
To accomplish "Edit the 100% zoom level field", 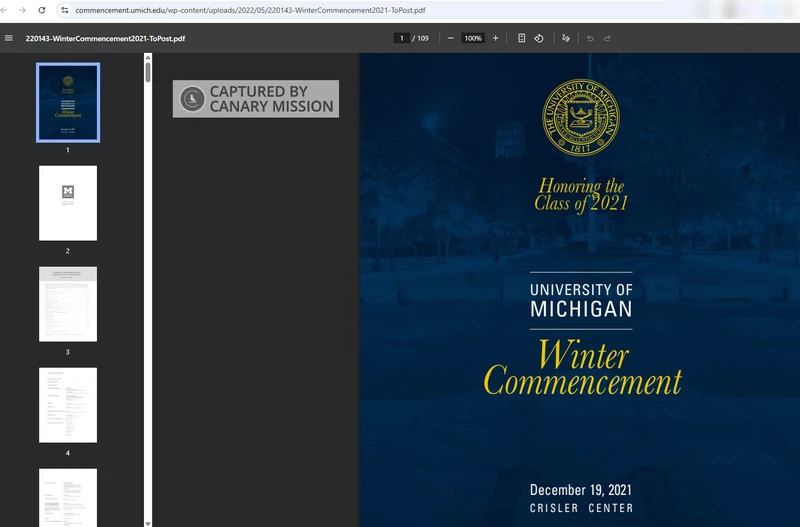I will [473, 38].
